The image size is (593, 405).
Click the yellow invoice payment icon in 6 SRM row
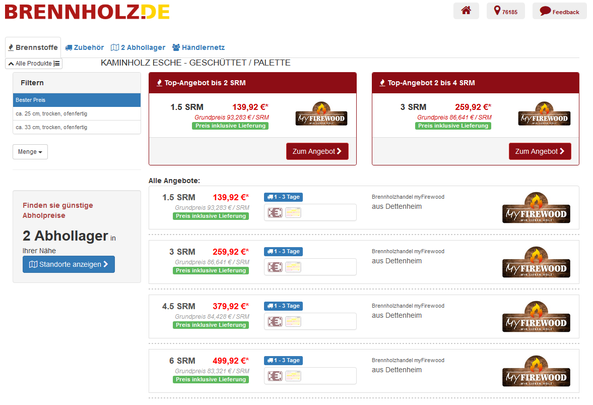point(293,376)
